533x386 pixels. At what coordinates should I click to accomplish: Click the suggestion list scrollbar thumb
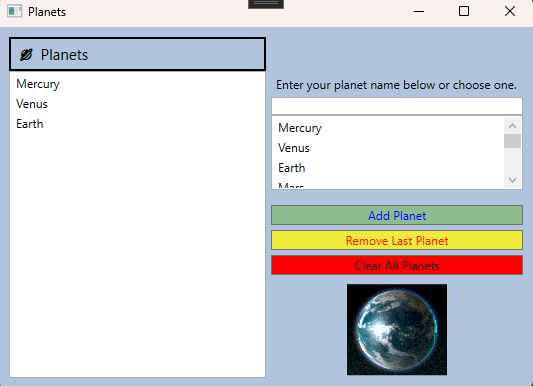pyautogui.click(x=513, y=141)
